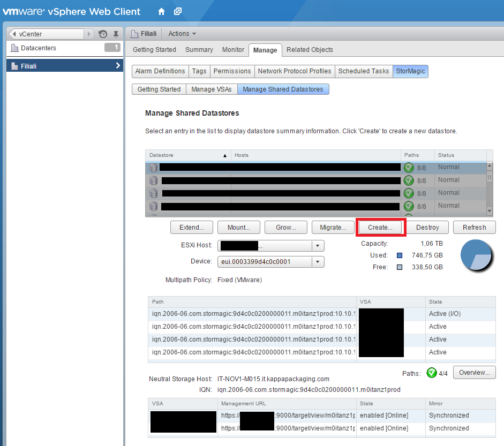Click the vCenter back arrow
The width and height of the screenshot is (504, 446).
14,34
